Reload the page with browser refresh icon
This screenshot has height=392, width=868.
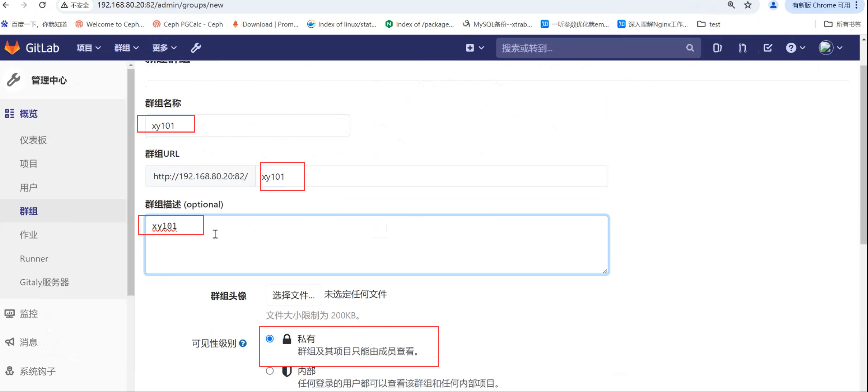42,5
